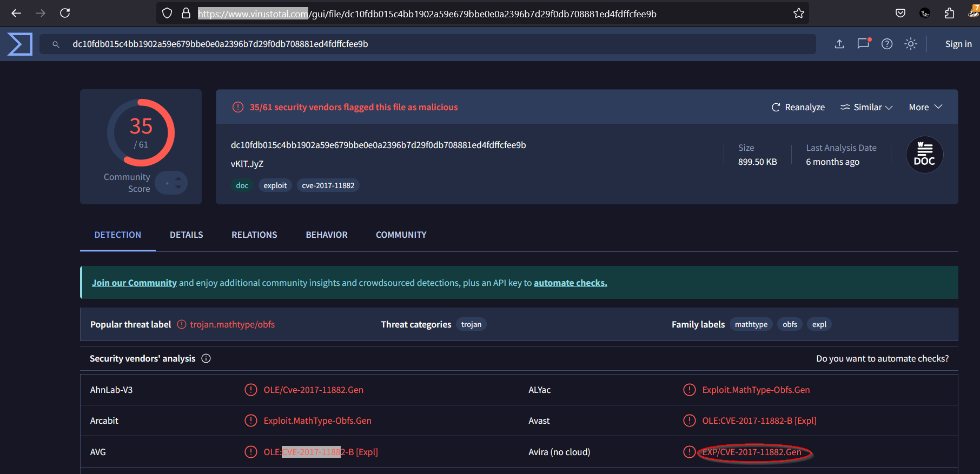Click Do you want to automate checks?
980x474 pixels.
tap(883, 358)
